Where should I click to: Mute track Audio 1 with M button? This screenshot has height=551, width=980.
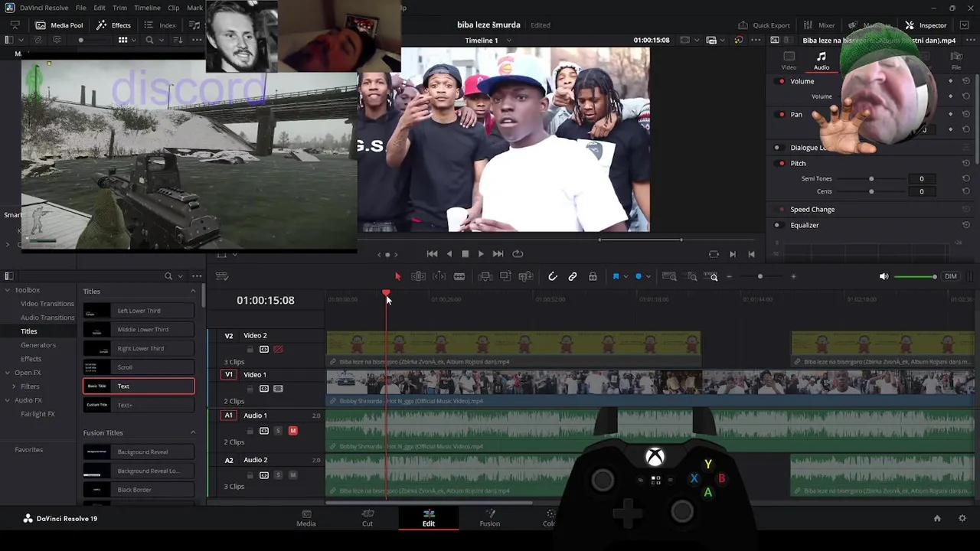click(292, 431)
